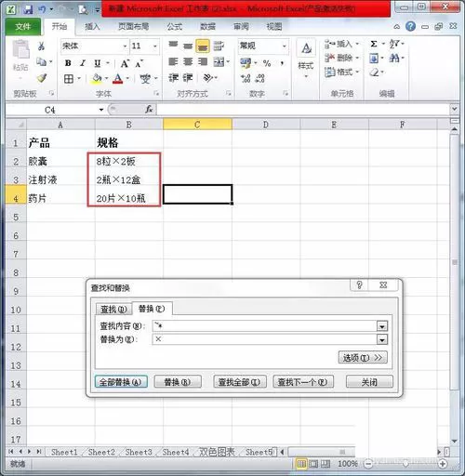The image size is (465, 476).
Task: Click the Name Box showing C4
Action: click(x=50, y=110)
